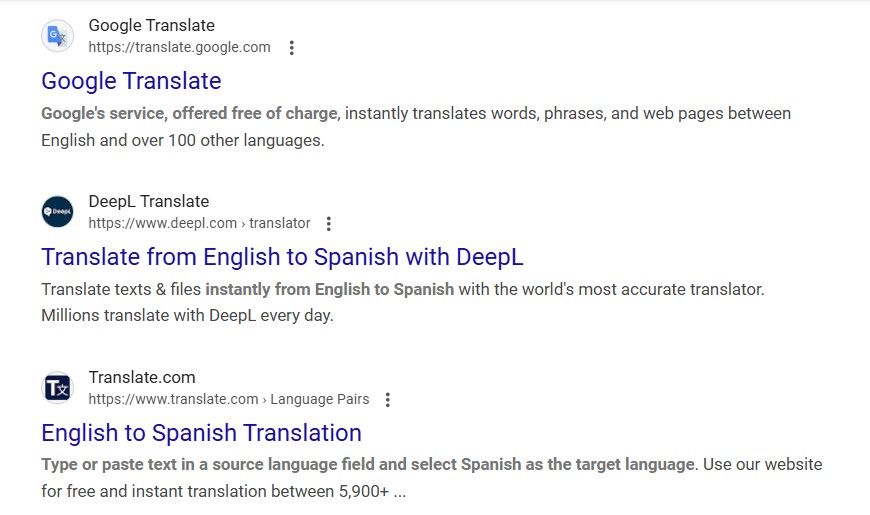This screenshot has height=515, width=870.
Task: Click the 'DeepL Translate' site name
Action: 148,201
